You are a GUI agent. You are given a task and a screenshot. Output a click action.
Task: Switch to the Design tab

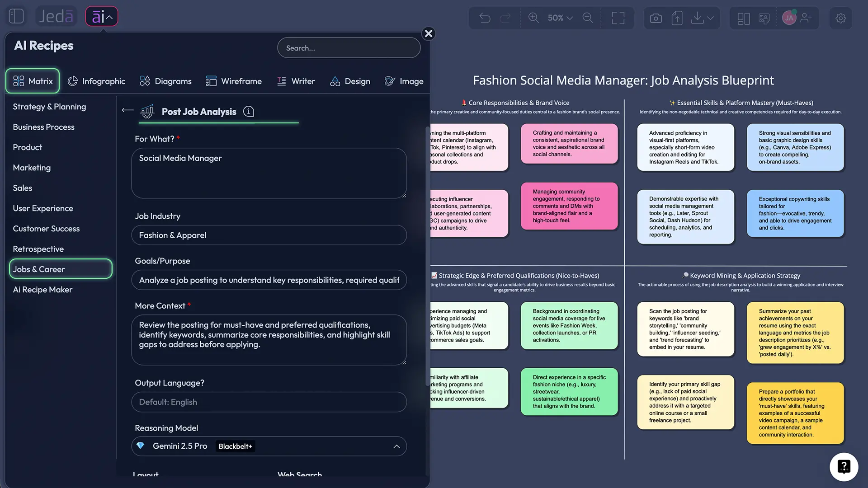click(350, 81)
